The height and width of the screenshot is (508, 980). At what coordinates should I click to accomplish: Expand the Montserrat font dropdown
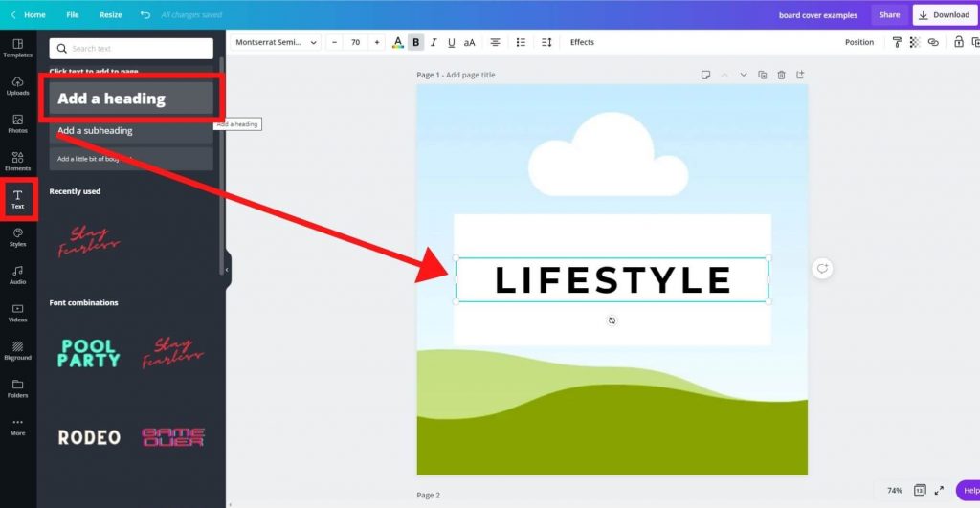pos(276,42)
